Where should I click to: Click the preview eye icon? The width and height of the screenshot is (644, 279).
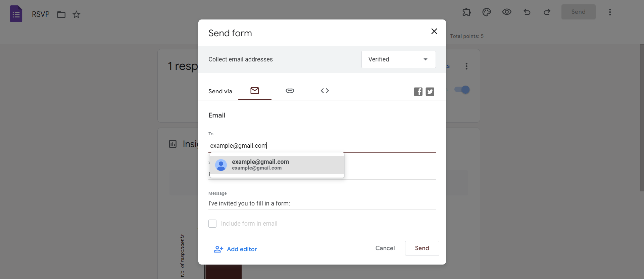[507, 12]
